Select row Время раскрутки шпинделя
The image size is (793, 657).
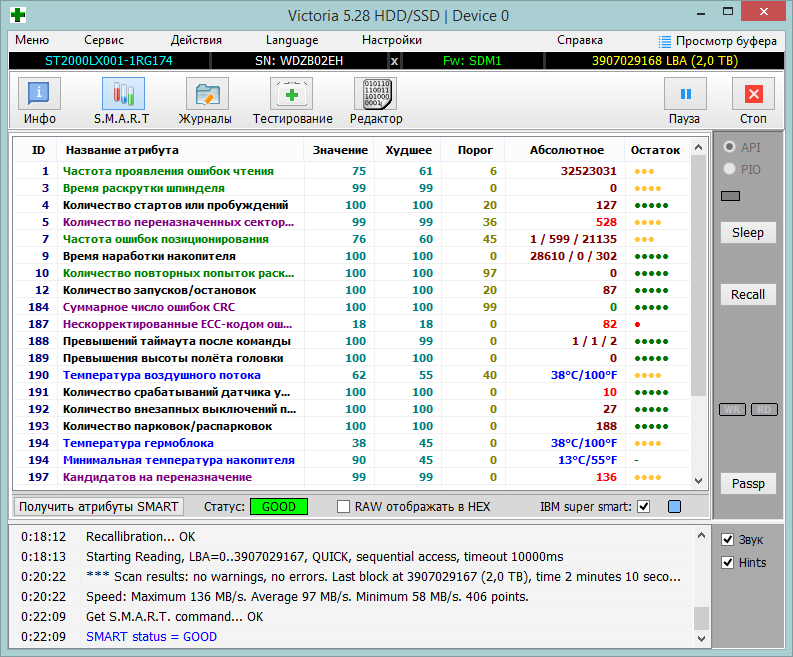[x=351, y=188]
